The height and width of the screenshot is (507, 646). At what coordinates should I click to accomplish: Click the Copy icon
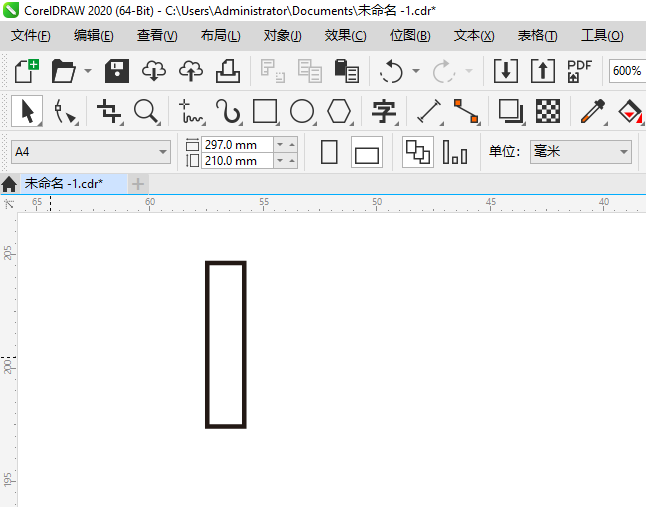tap(310, 71)
